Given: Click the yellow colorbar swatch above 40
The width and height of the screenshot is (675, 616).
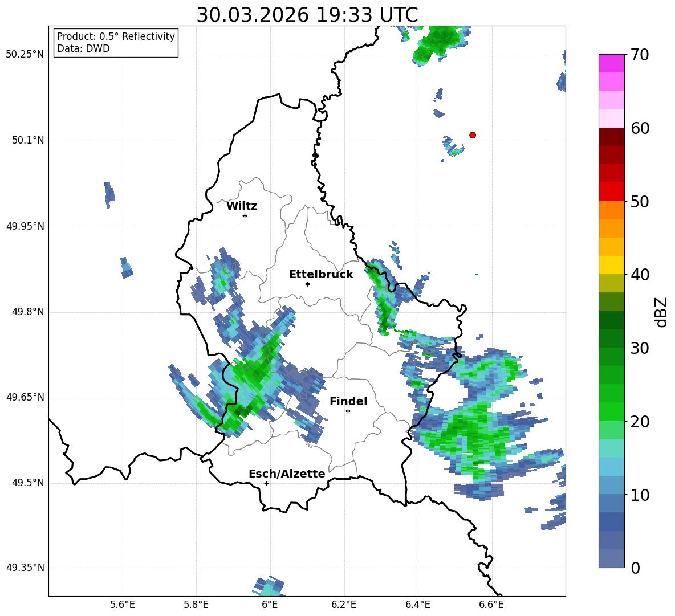Looking at the screenshot, I should (x=611, y=265).
